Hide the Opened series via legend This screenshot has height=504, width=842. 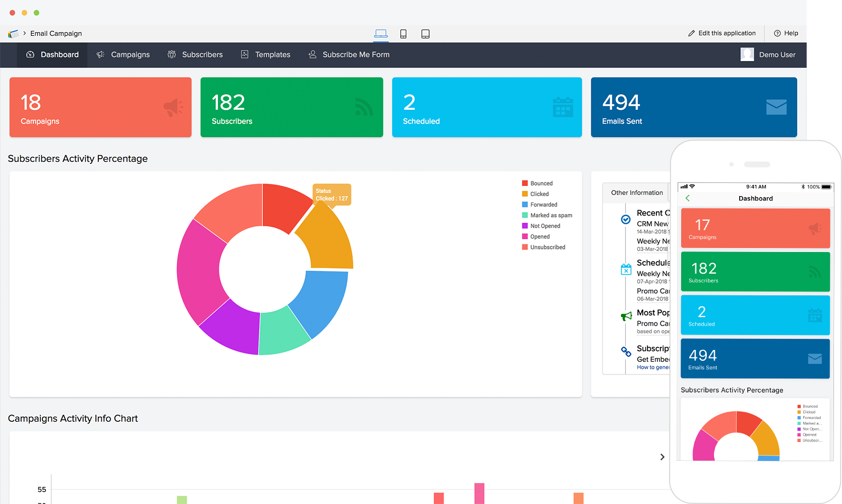539,236
